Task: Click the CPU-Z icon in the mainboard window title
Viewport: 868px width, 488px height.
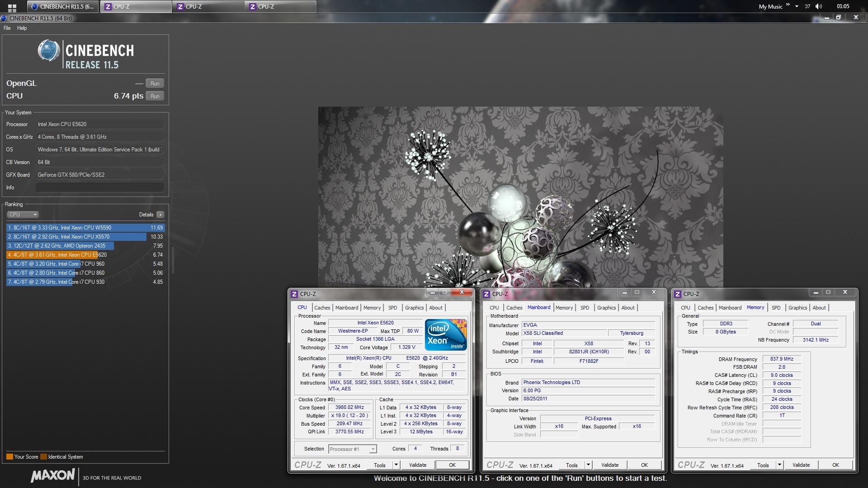Action: point(486,294)
